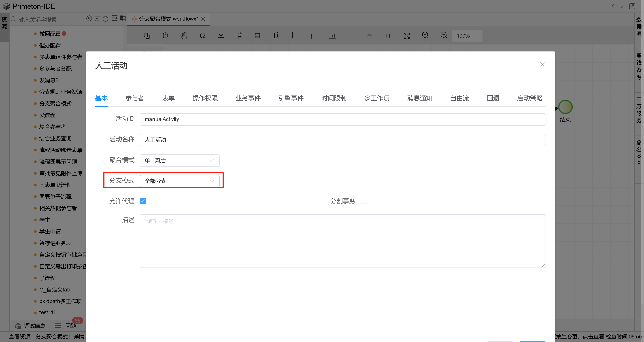Click the refresh icon in resource panel
This screenshot has height=342, width=644.
click(x=106, y=19)
